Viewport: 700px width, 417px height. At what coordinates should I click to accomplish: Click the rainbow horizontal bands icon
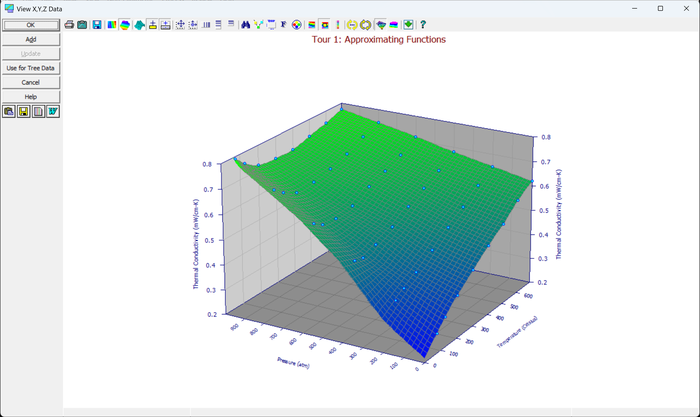point(312,25)
